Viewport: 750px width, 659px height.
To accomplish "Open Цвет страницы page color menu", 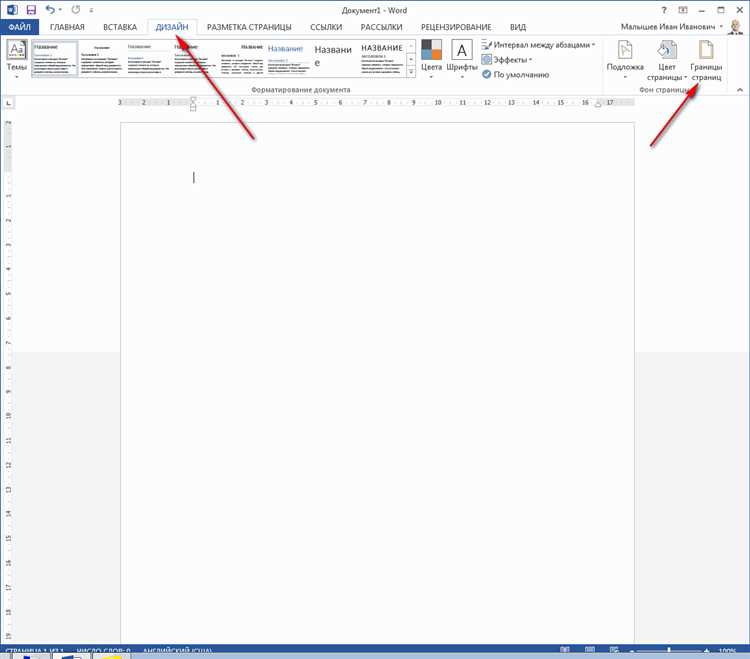I will coord(667,61).
